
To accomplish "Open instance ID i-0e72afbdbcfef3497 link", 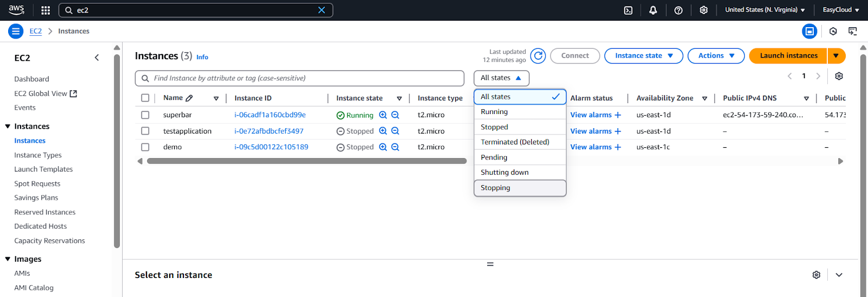I will 269,131.
